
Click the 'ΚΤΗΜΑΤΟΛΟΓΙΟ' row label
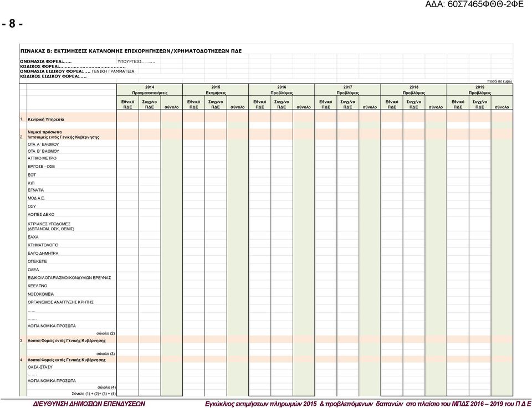[43, 245]
